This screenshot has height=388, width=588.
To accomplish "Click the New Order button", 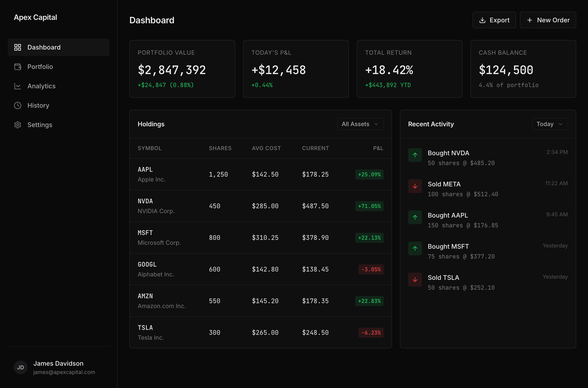I will click(x=548, y=20).
